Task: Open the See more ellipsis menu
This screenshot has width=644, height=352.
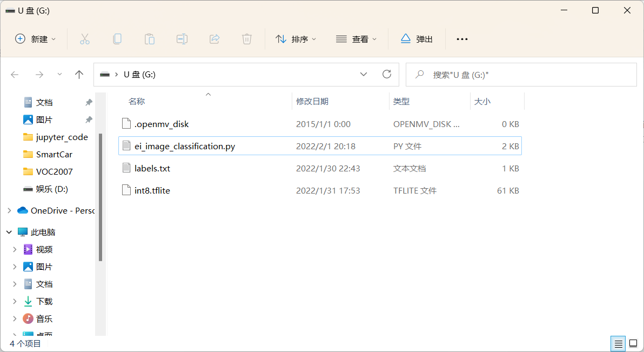Action: pyautogui.click(x=461, y=38)
